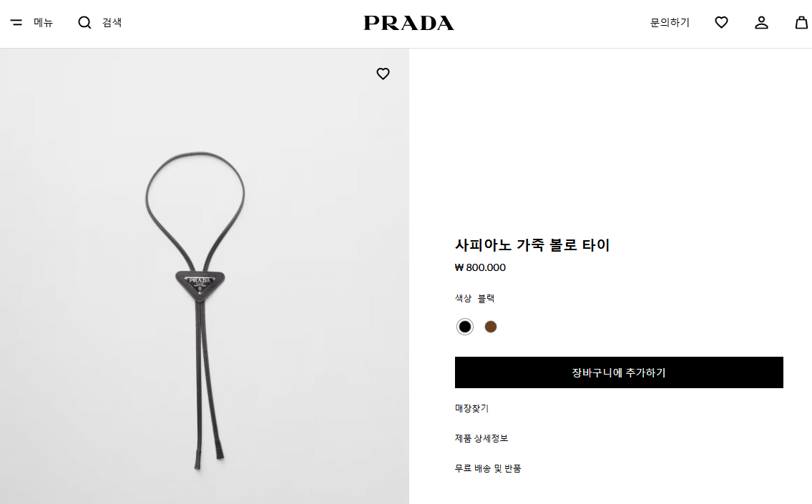The width and height of the screenshot is (812, 504).
Task: Expand 제품 상세정보 section
Action: tap(481, 438)
